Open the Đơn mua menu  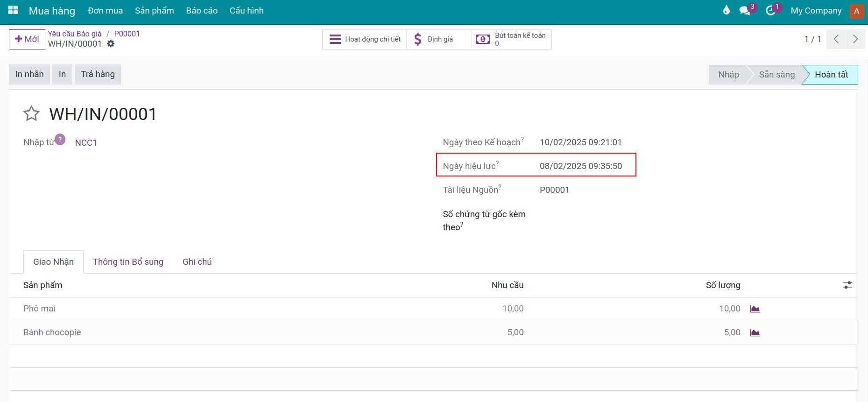106,11
